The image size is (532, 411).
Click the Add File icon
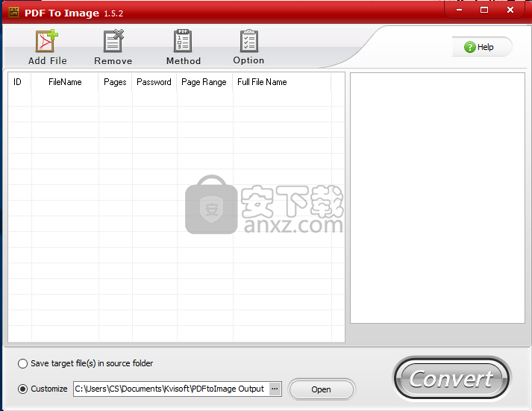point(47,41)
